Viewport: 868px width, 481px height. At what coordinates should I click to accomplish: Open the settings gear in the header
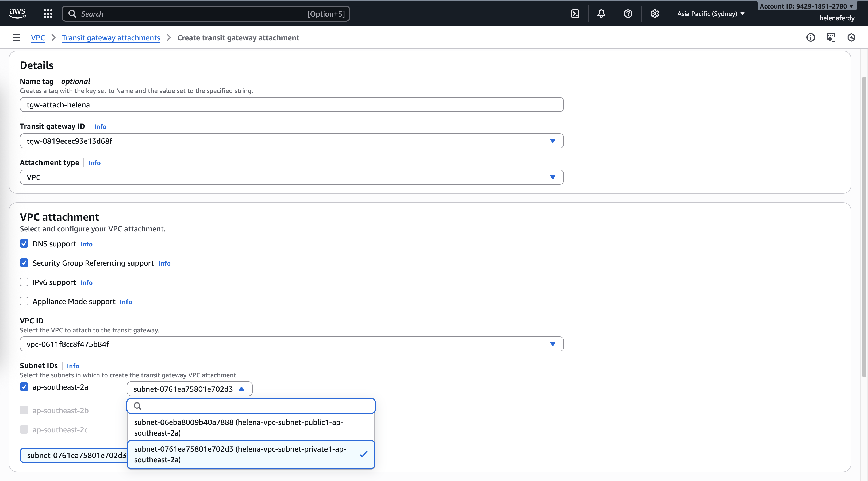654,14
